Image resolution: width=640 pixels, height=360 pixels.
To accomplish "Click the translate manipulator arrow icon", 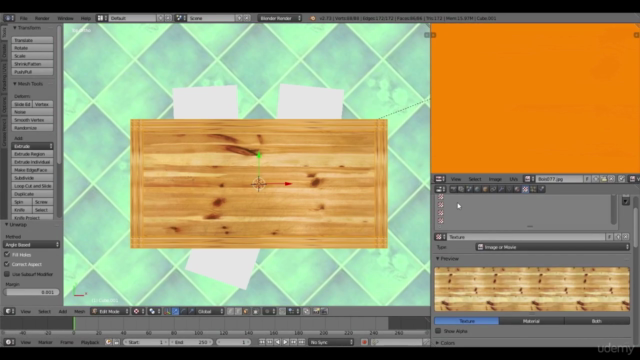I will pos(176,311).
